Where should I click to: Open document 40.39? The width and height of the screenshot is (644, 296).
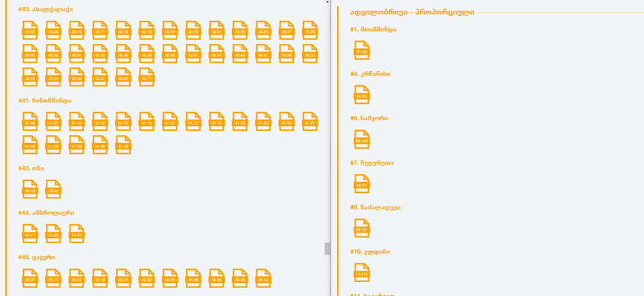point(170,54)
